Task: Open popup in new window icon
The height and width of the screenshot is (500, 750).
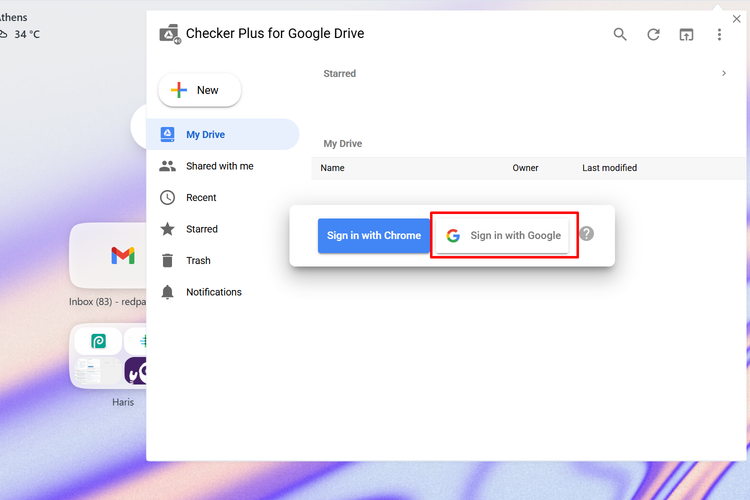Action: (686, 34)
